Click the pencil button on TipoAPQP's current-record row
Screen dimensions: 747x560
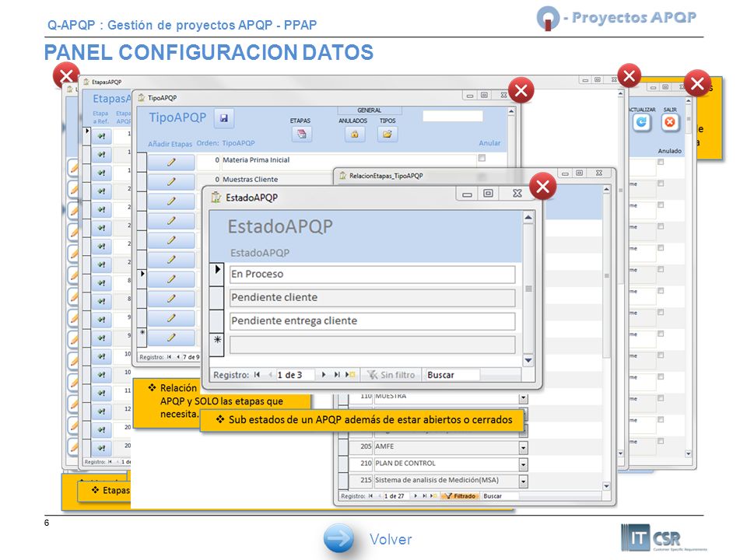[x=171, y=279]
